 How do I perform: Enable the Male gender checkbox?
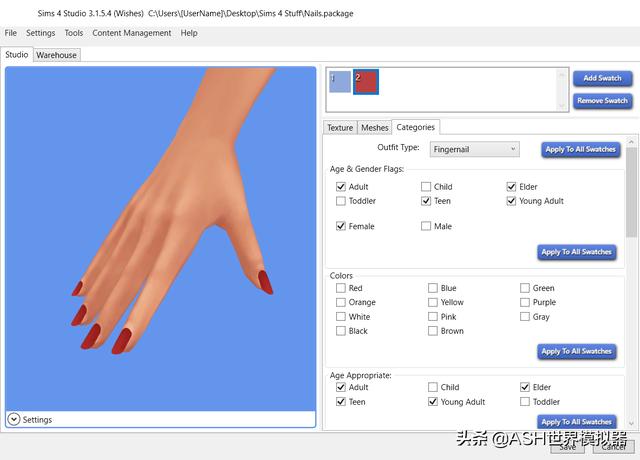click(426, 227)
